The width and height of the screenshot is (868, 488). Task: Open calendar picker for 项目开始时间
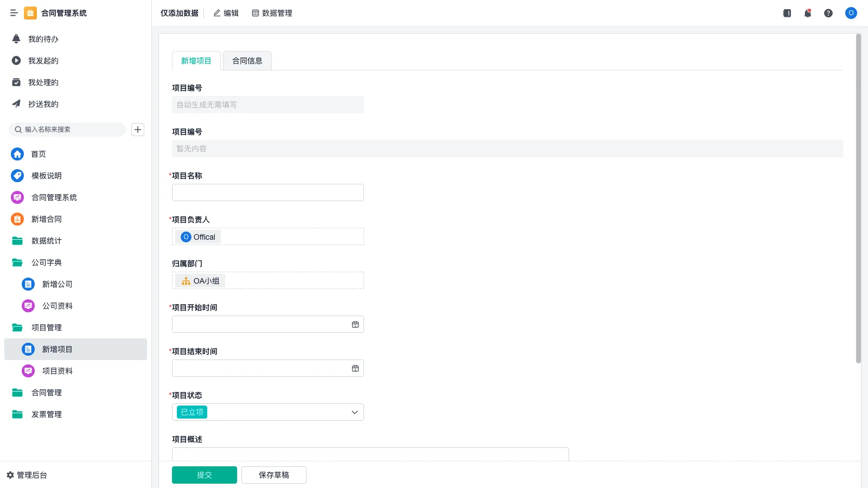tap(355, 324)
